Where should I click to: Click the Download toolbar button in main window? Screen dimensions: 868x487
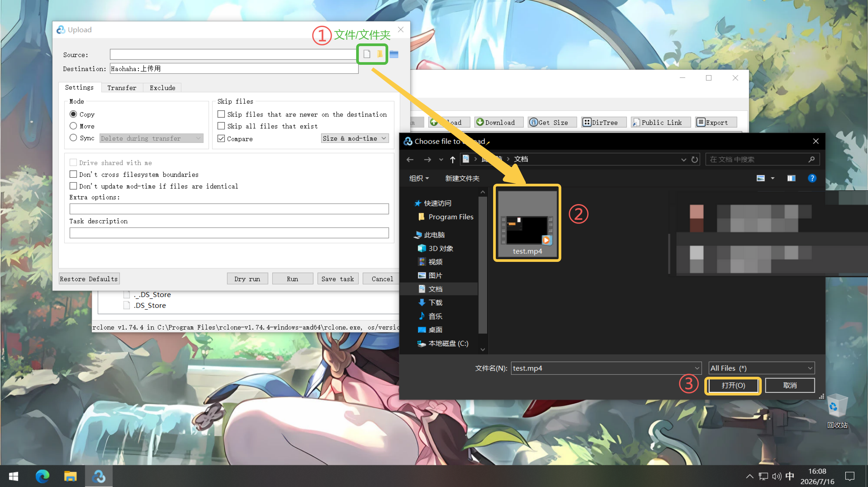[x=499, y=122]
